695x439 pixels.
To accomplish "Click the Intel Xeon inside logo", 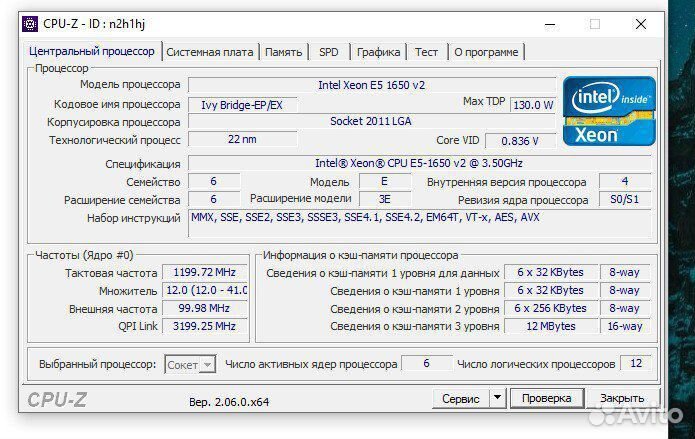I will click(x=609, y=111).
